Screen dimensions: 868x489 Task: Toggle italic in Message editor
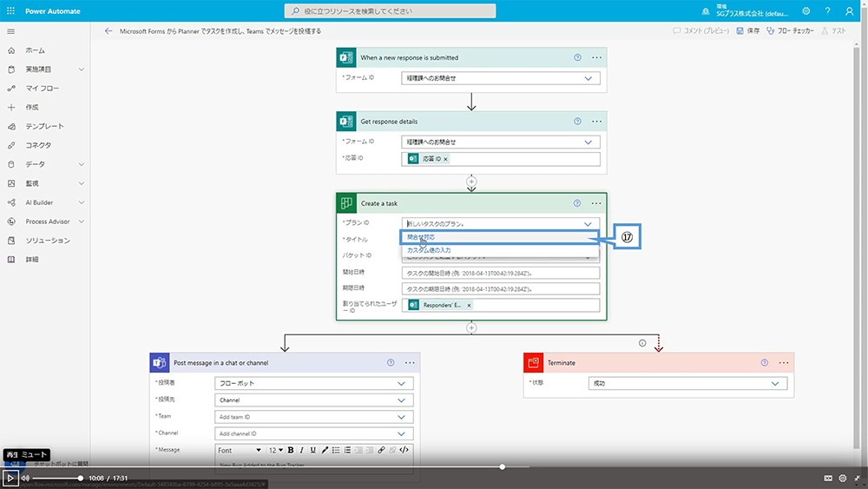pos(302,450)
